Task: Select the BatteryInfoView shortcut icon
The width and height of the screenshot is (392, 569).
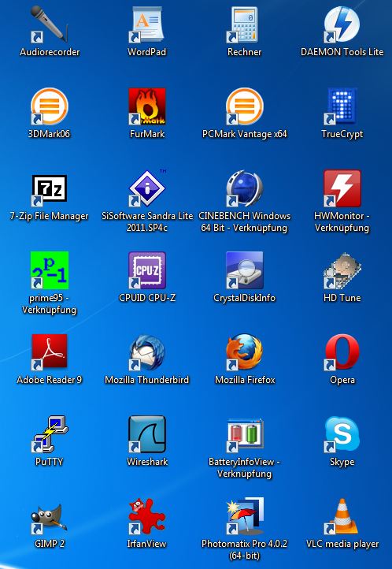Action: [244, 434]
